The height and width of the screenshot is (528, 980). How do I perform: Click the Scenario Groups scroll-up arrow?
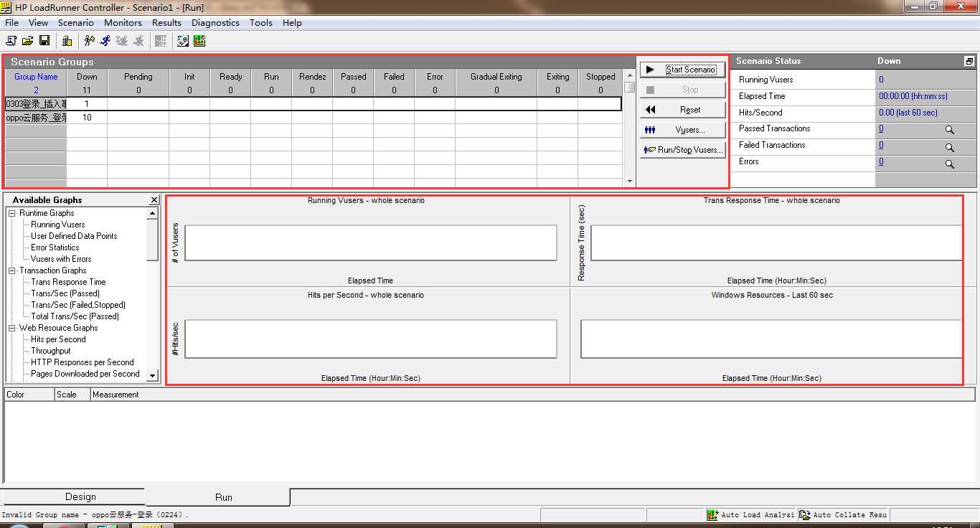coord(630,75)
